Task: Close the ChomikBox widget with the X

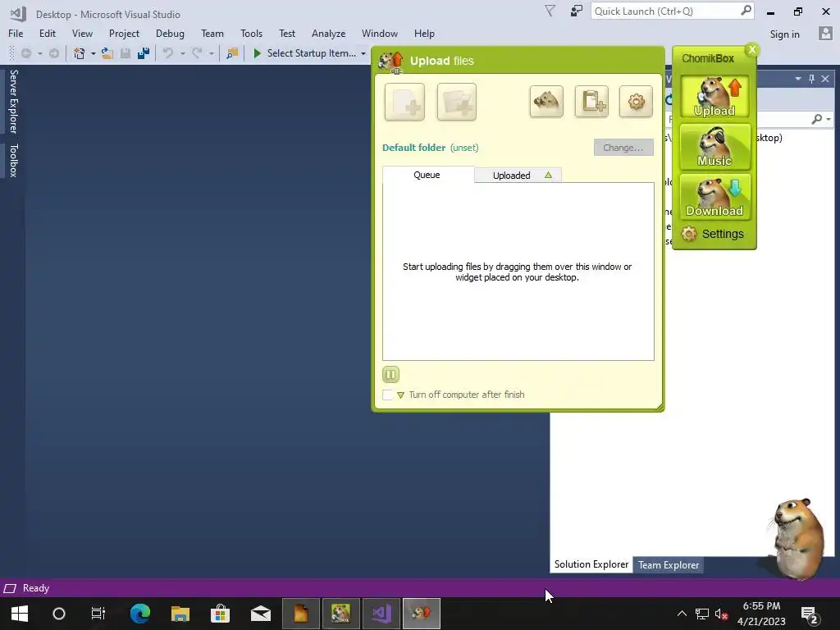Action: 752,50
